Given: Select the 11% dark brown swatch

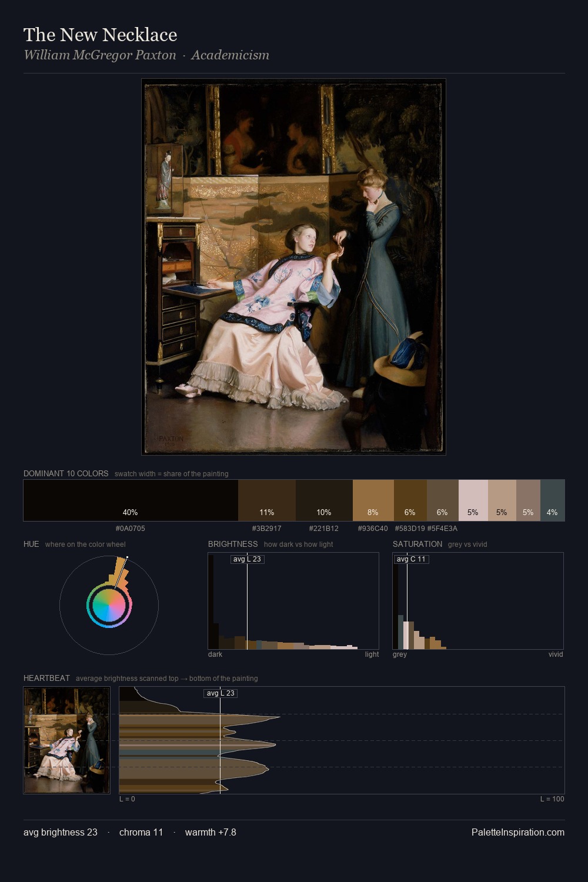Looking at the screenshot, I should click(267, 500).
